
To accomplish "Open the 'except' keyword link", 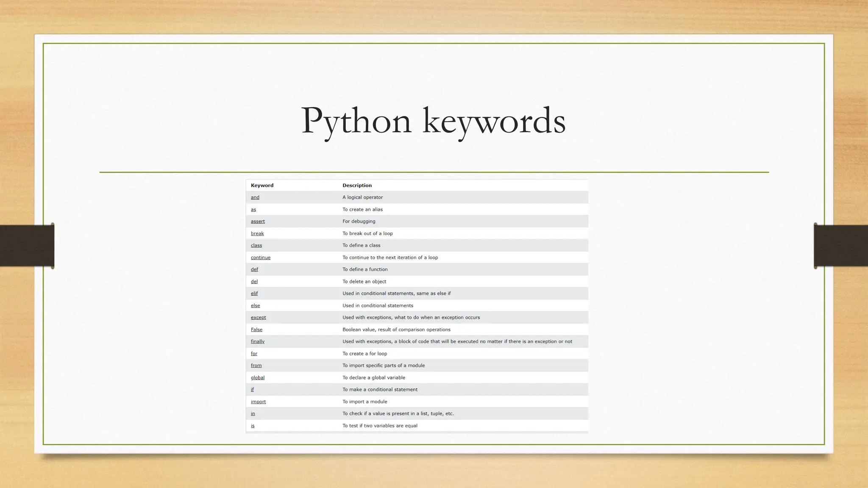I will coord(258,317).
